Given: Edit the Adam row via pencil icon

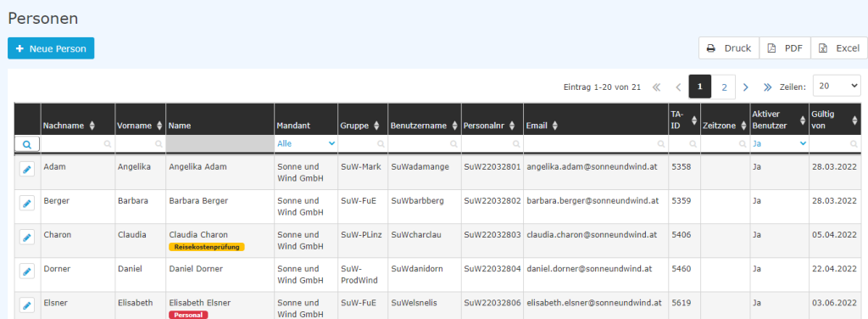Looking at the screenshot, I should [x=26, y=170].
